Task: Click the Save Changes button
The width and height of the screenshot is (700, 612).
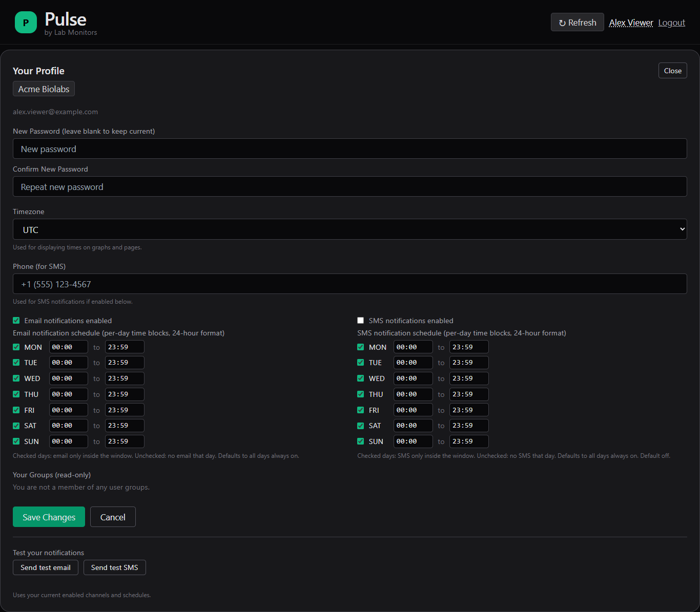Action: click(49, 517)
